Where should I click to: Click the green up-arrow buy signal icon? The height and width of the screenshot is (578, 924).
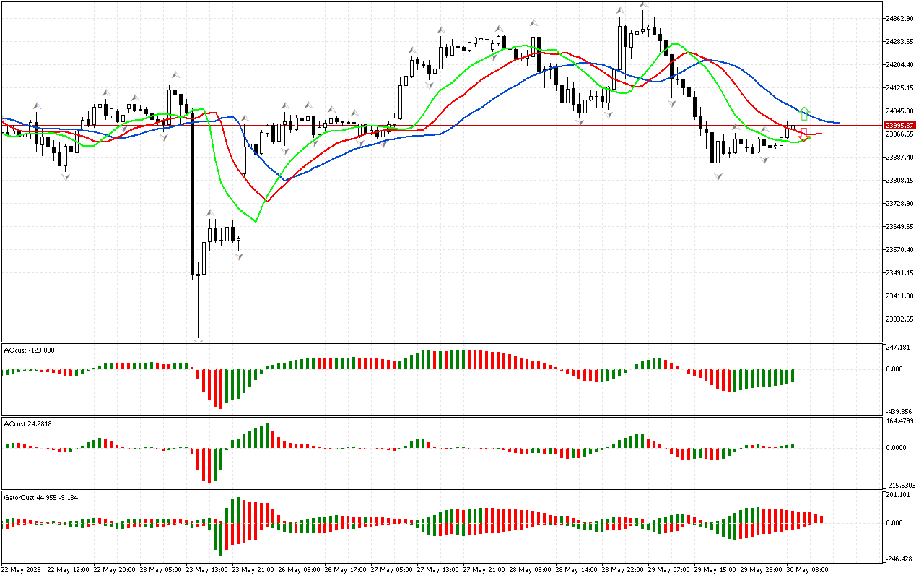[x=804, y=113]
